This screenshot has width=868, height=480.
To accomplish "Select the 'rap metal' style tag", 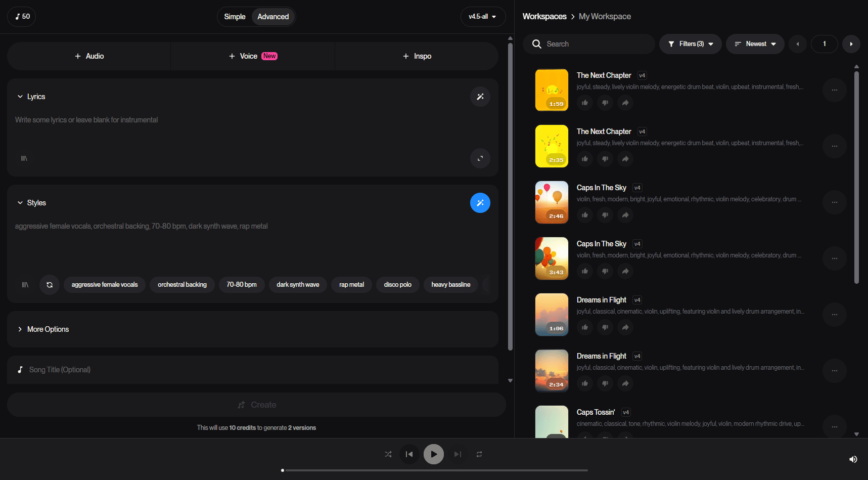I will [x=351, y=285].
